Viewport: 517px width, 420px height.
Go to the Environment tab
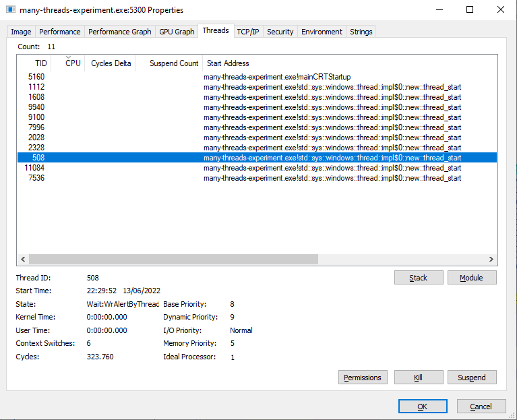[x=322, y=32]
